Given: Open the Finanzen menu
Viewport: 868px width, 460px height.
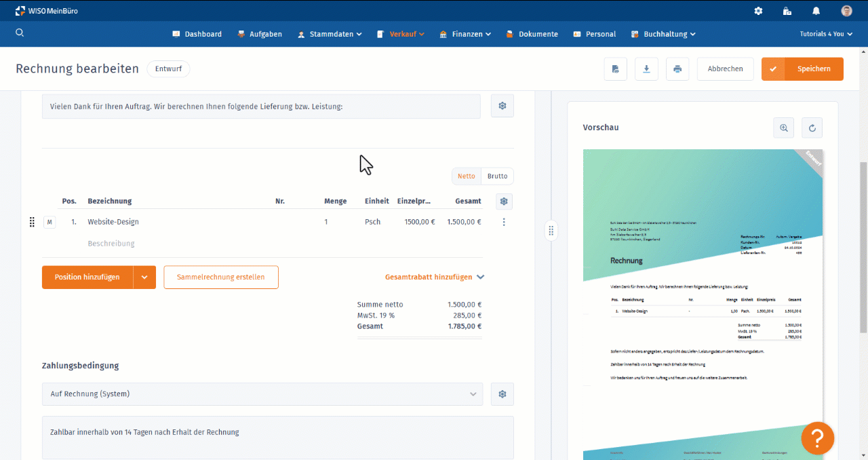Looking at the screenshot, I should pos(465,34).
